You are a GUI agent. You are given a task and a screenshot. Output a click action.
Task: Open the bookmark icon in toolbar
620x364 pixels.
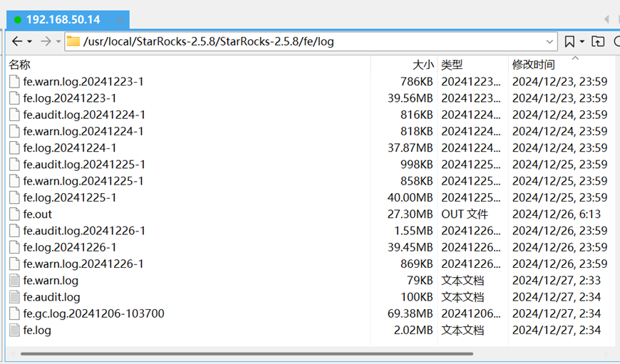click(x=569, y=41)
